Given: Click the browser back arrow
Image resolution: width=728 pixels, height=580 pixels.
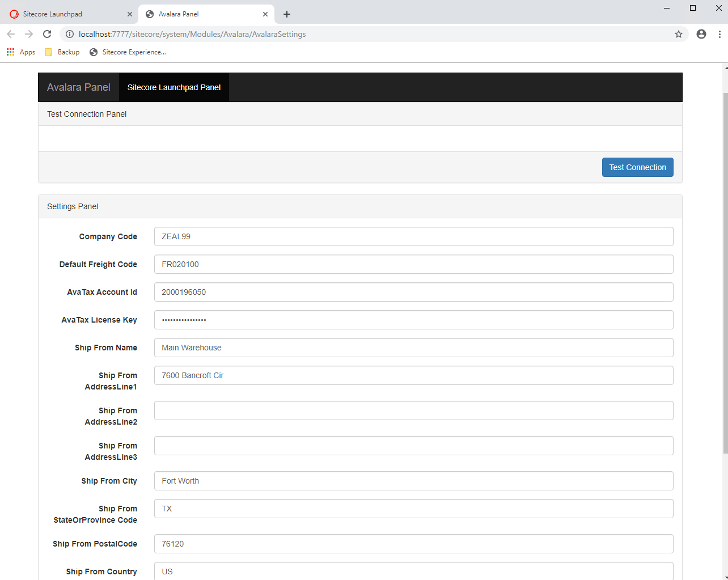Looking at the screenshot, I should 11,34.
